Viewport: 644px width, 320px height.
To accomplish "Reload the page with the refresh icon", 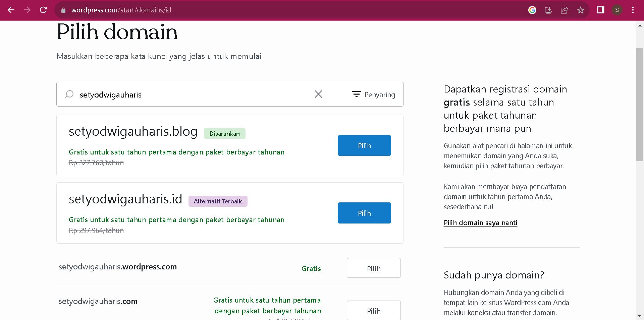I will 43,10.
